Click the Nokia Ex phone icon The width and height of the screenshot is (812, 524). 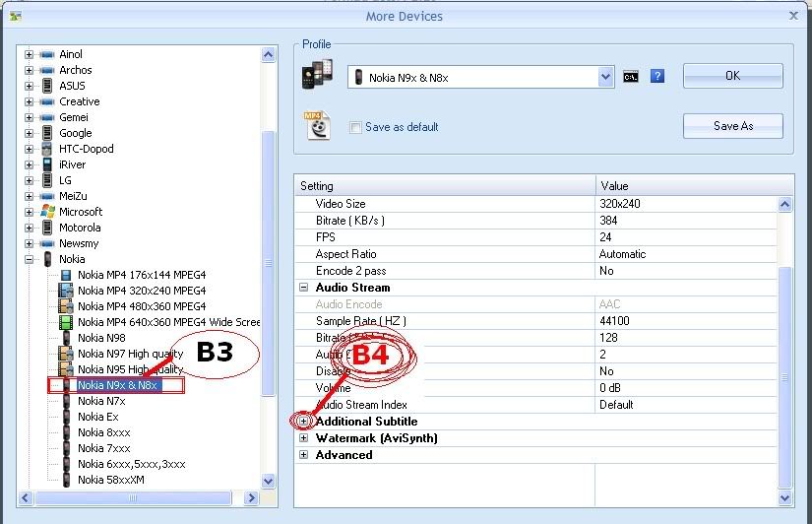tap(66, 417)
